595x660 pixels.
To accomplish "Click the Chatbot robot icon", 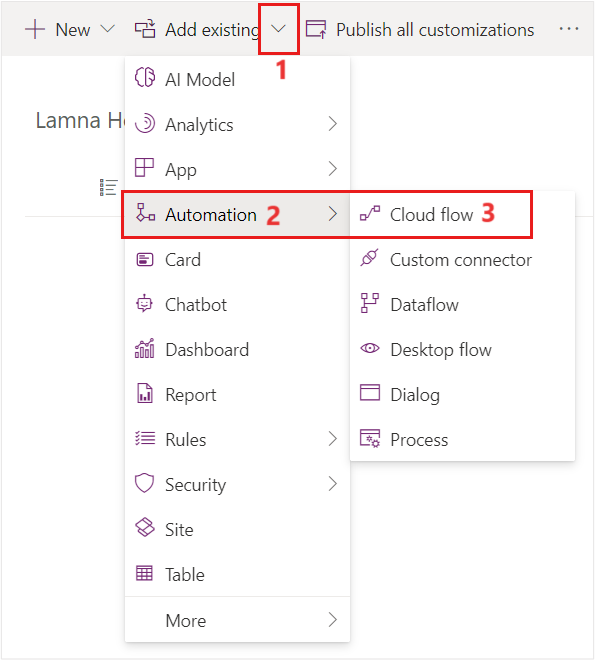I will point(144,303).
